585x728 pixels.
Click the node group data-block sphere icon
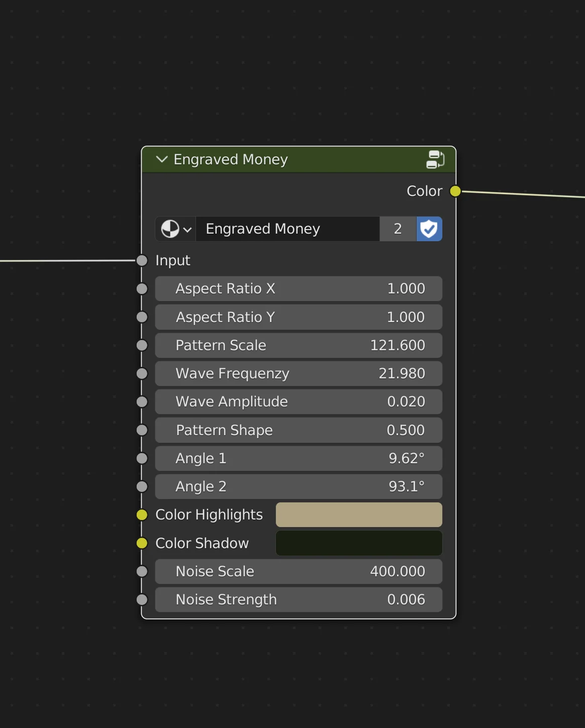[170, 229]
